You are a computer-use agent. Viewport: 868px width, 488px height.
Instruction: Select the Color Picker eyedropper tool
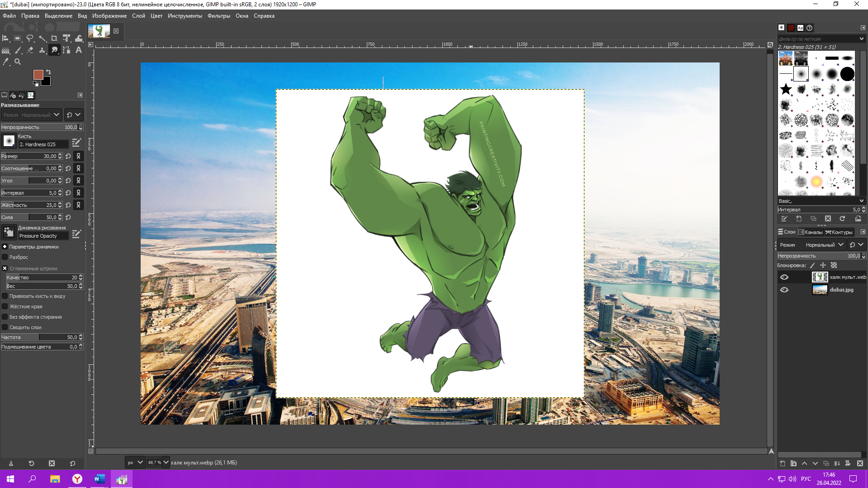[x=5, y=62]
